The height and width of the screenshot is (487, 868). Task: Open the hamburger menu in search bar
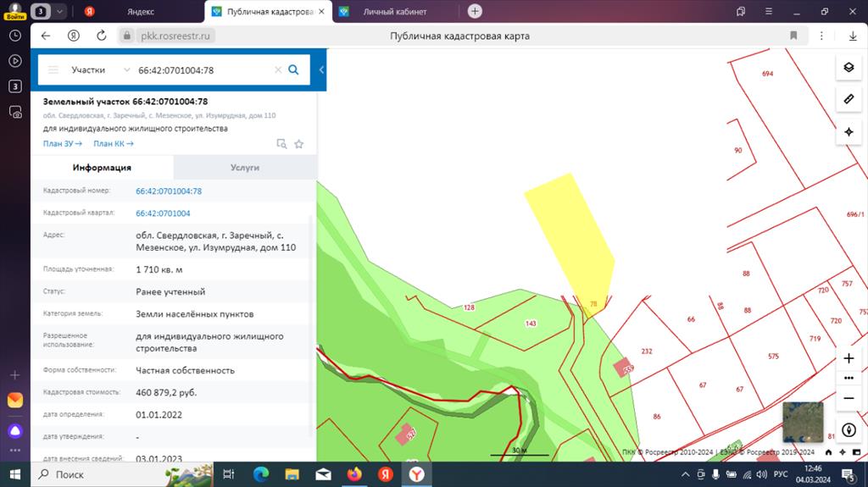click(x=53, y=69)
